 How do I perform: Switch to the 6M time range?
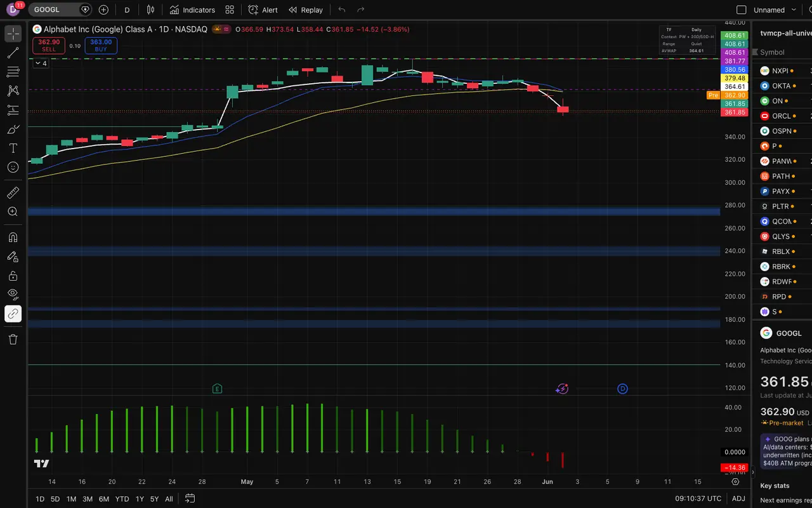tap(103, 499)
